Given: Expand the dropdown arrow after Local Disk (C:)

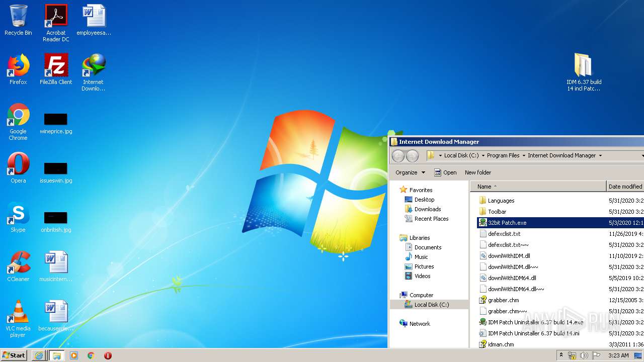Looking at the screenshot, I should (x=483, y=156).
